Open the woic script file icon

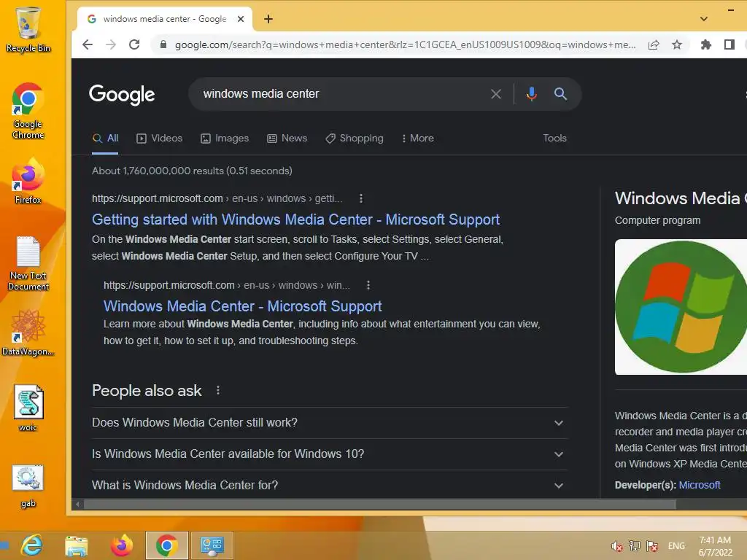(x=28, y=408)
